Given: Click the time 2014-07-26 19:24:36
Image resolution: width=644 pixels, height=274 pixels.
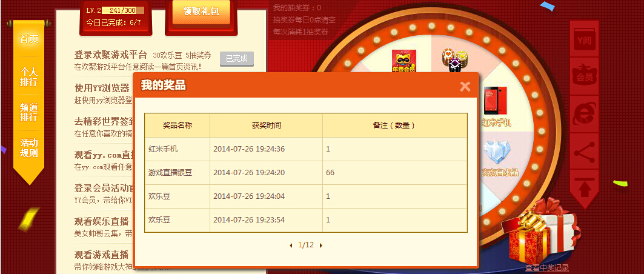Looking at the screenshot, I should [249, 149].
